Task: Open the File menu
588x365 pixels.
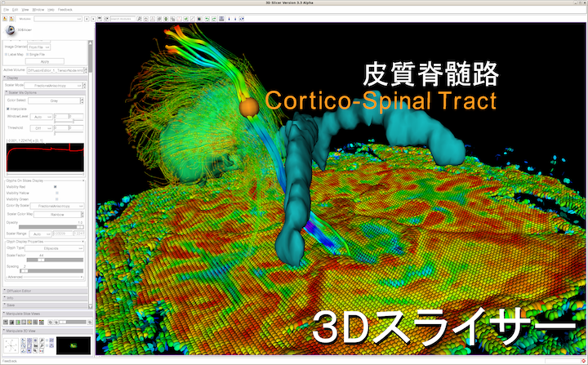Action: (x=7, y=9)
